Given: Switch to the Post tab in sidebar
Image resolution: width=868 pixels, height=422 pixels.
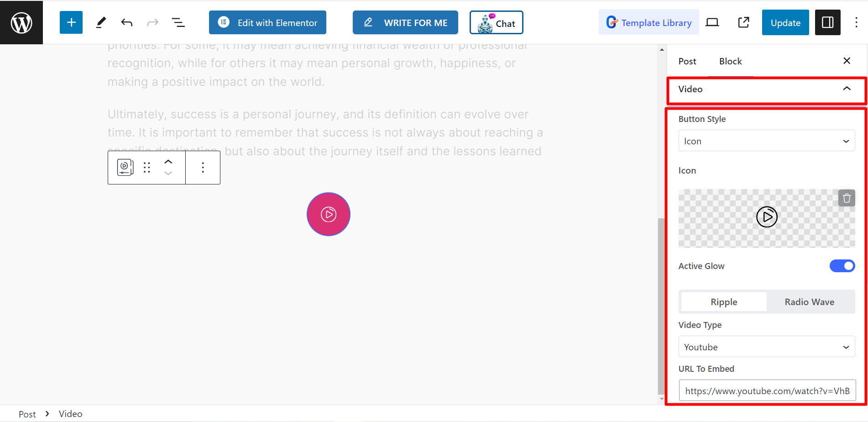Looking at the screenshot, I should pos(687,61).
